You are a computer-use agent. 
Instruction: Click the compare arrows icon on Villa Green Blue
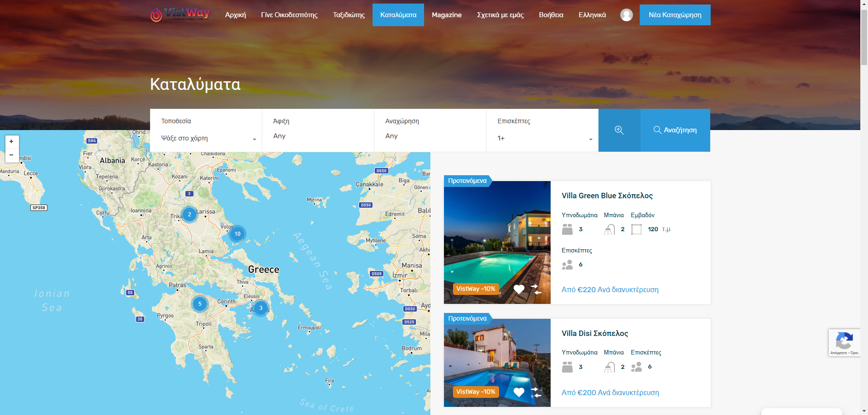(536, 289)
